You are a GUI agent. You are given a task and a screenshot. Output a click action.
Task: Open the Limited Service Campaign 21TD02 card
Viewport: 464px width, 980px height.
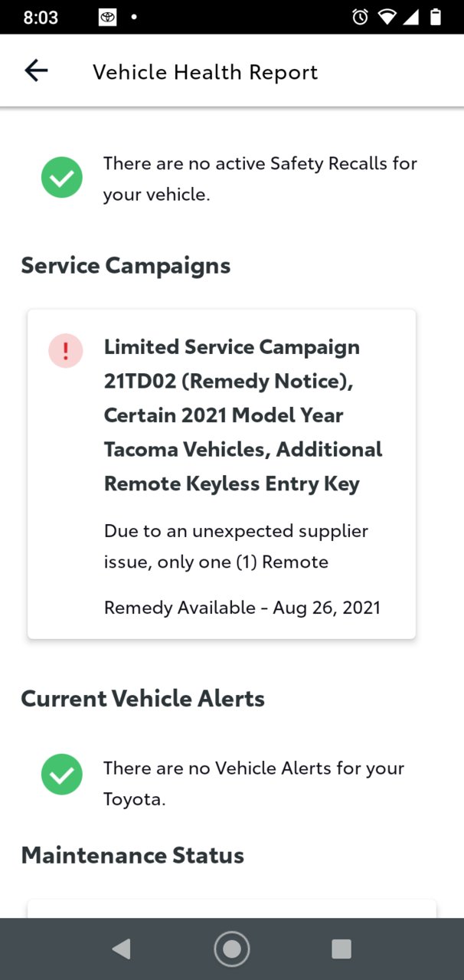point(221,474)
